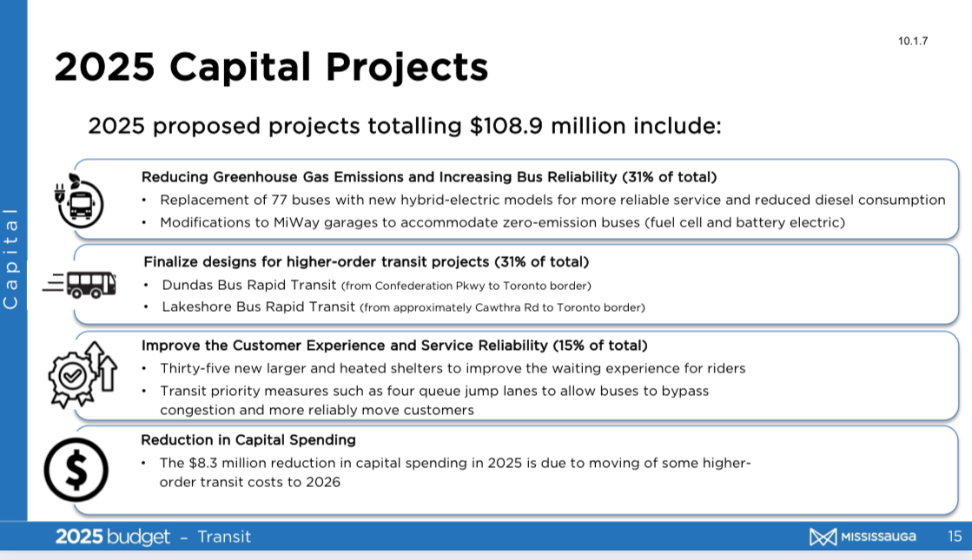972x560 pixels.
Task: Click the Mississauga logo in the footer
Action: click(x=863, y=537)
